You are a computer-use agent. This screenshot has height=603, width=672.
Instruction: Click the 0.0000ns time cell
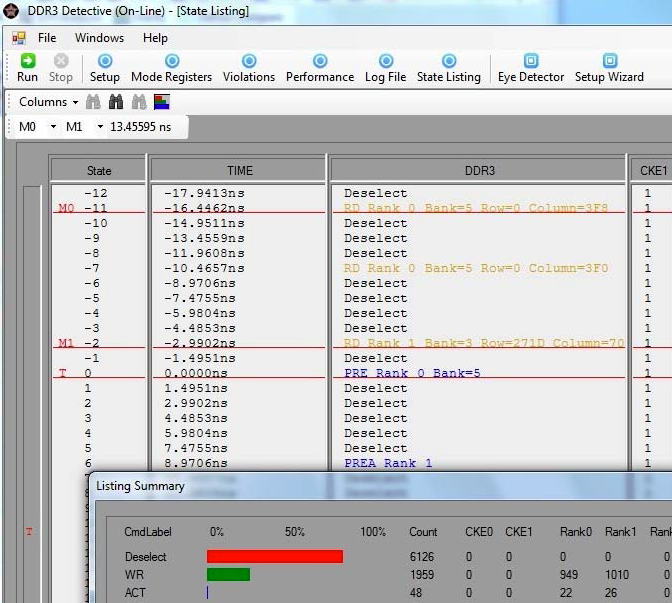coord(196,373)
